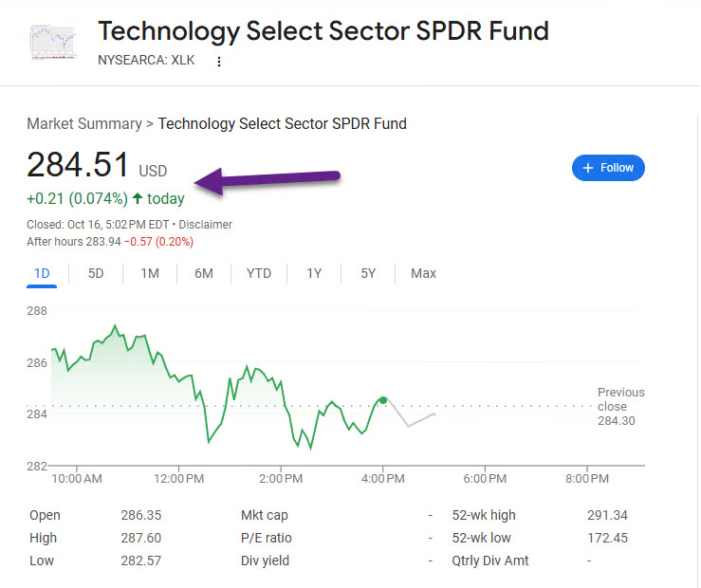Click the Follow button
701x588 pixels.
coord(608,168)
